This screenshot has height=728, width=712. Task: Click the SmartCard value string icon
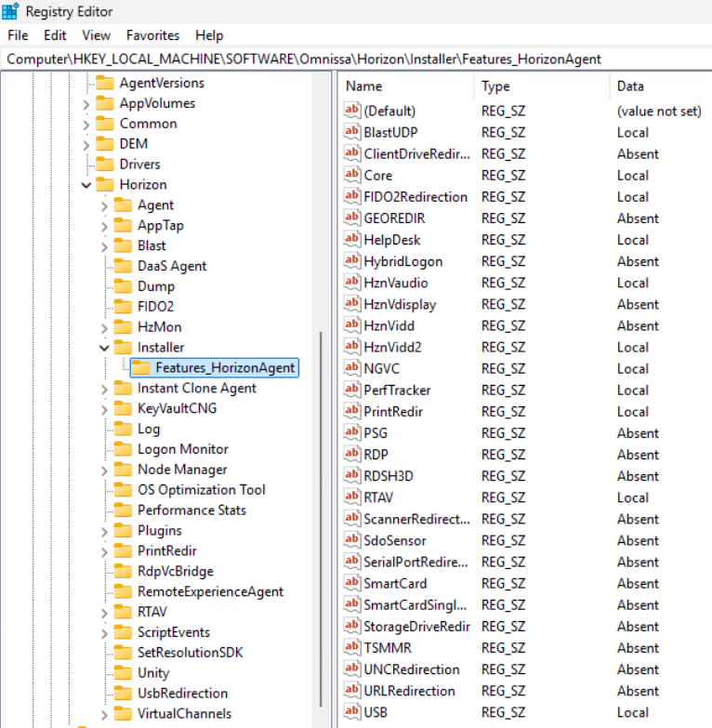pos(352,583)
